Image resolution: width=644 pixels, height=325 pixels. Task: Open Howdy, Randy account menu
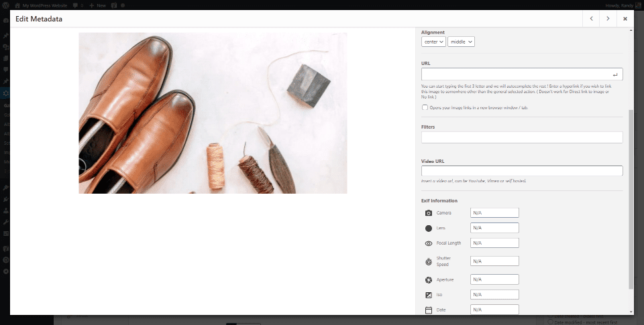coord(625,5)
